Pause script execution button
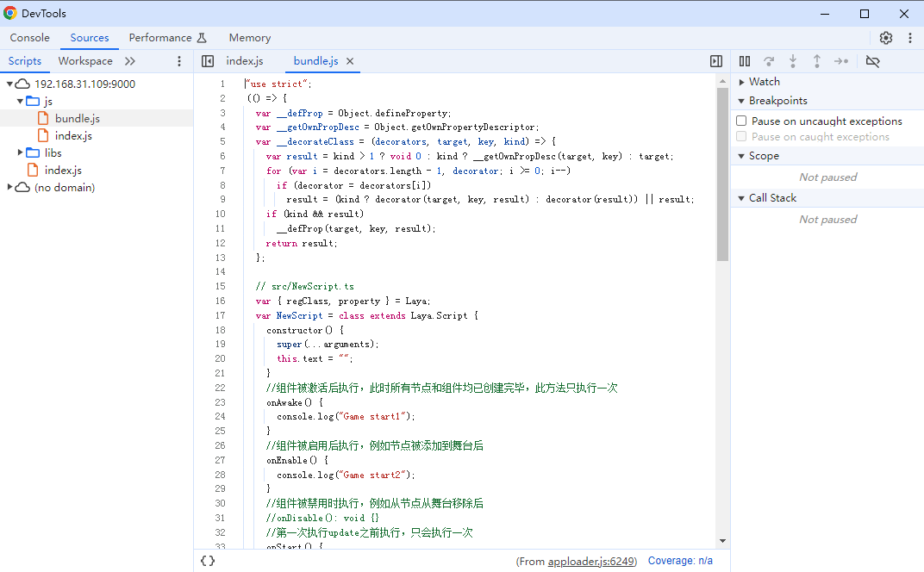The height and width of the screenshot is (572, 924). (745, 61)
